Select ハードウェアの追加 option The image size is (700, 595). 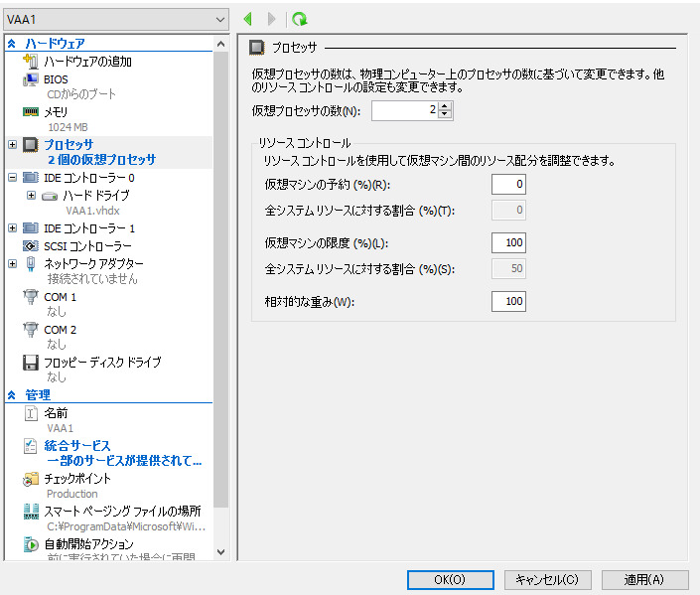click(87, 62)
